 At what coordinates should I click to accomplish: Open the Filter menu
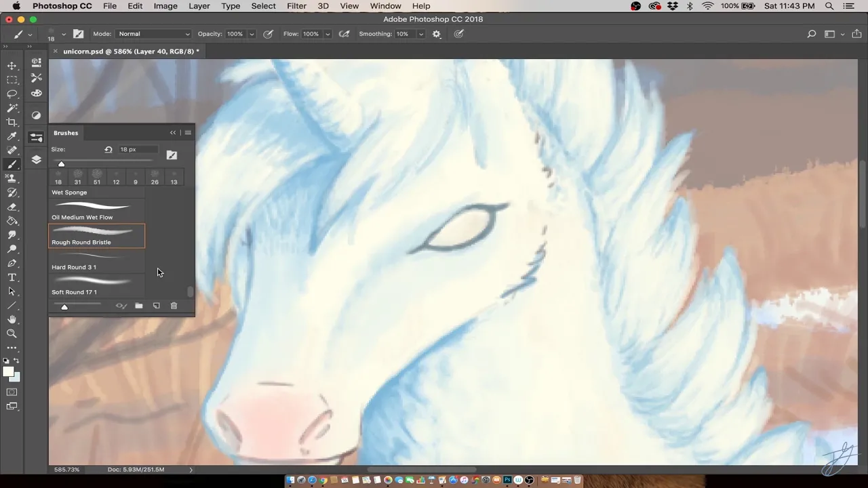[x=296, y=6]
